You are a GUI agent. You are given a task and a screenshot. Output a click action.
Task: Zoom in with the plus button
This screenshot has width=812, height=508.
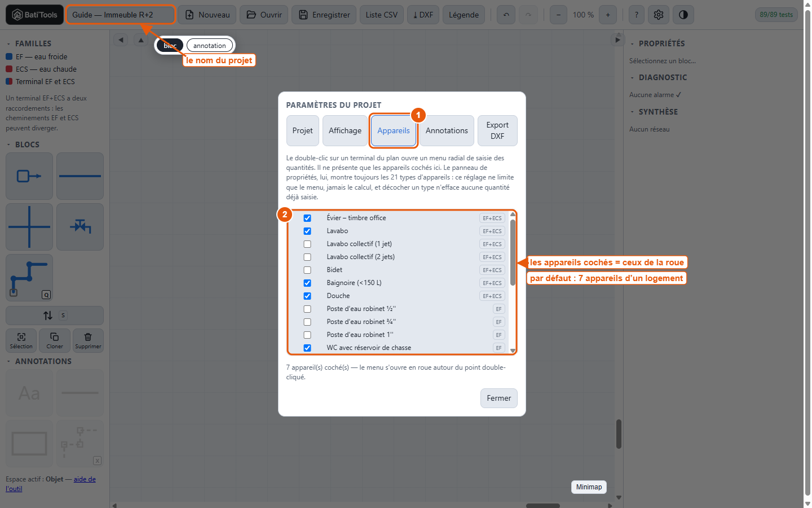click(608, 15)
